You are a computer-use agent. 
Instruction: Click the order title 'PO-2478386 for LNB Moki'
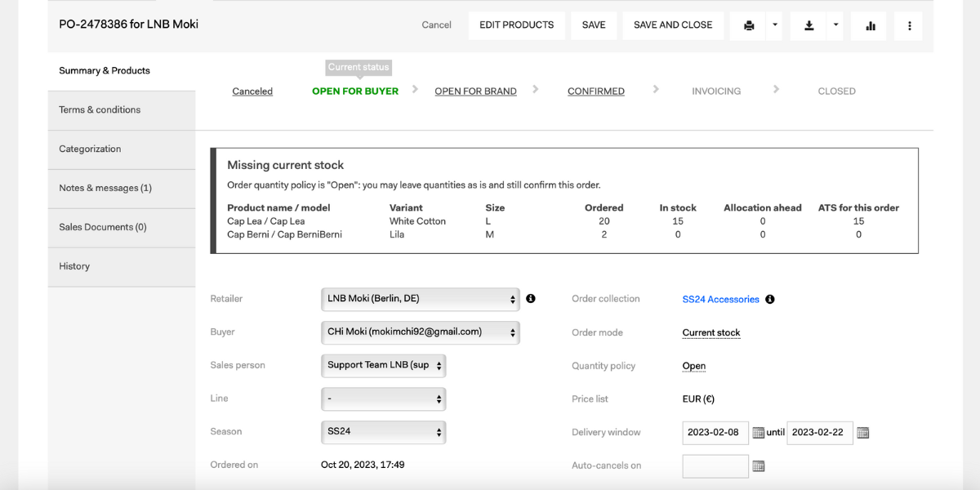coord(129,24)
